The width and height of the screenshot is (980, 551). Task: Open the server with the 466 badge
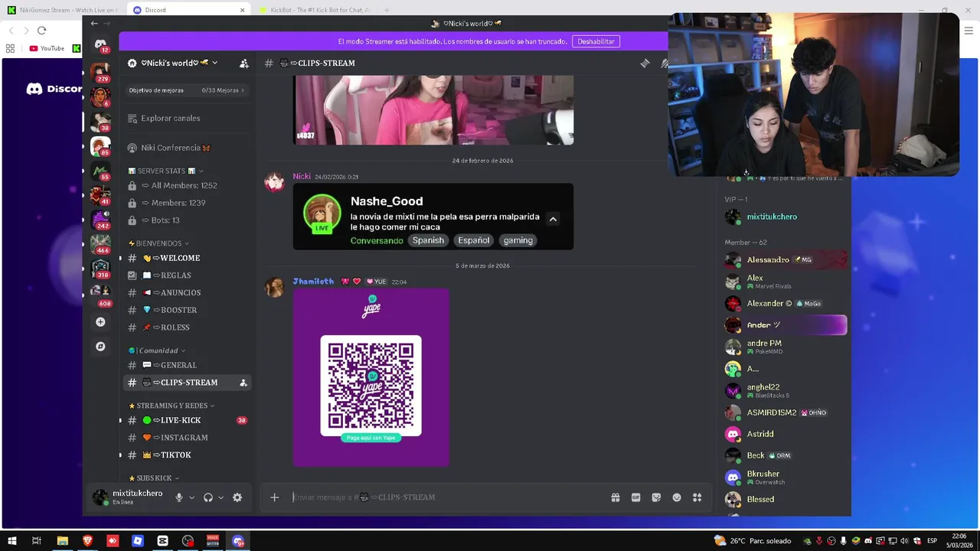pyautogui.click(x=100, y=244)
